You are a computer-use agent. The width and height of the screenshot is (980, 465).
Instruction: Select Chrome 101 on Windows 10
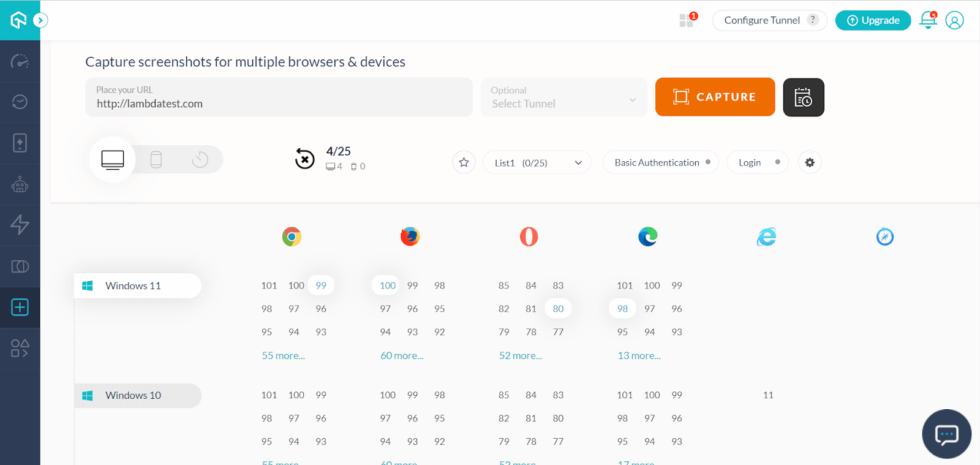tap(269, 395)
